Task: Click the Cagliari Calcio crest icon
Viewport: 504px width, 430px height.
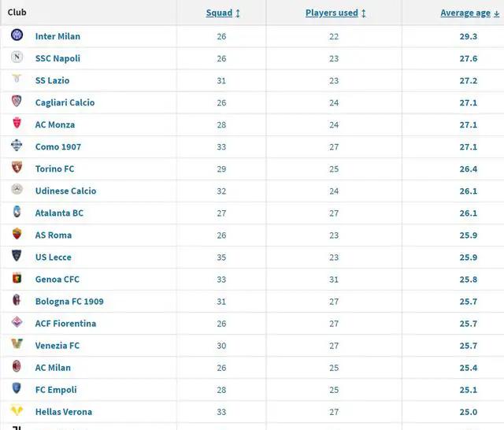Action: coord(17,101)
